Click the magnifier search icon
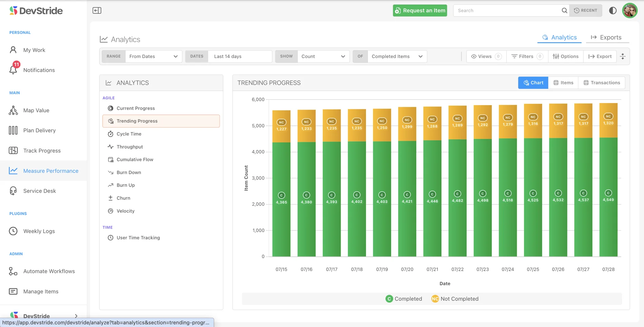This screenshot has width=644, height=327. (x=564, y=11)
